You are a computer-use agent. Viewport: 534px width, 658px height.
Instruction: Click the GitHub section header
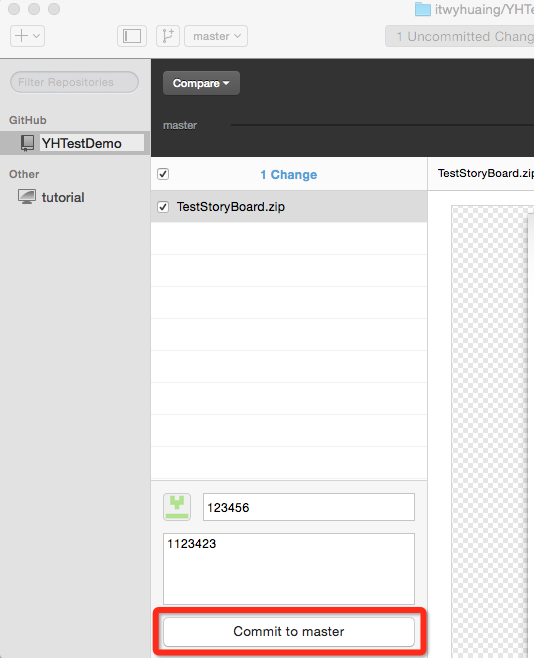point(28,120)
